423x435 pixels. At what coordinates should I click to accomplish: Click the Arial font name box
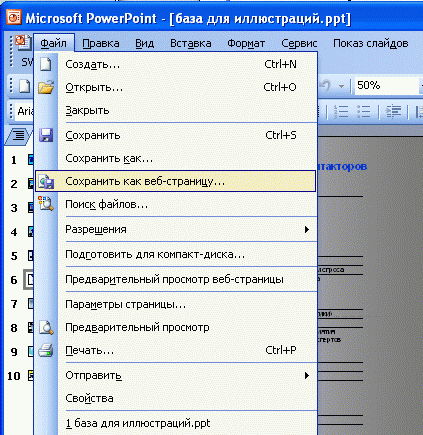[x=25, y=111]
